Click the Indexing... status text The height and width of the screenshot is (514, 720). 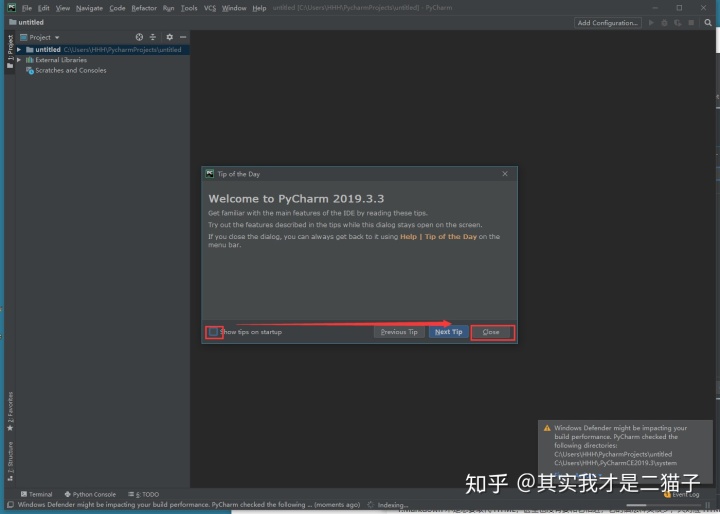pos(393,505)
